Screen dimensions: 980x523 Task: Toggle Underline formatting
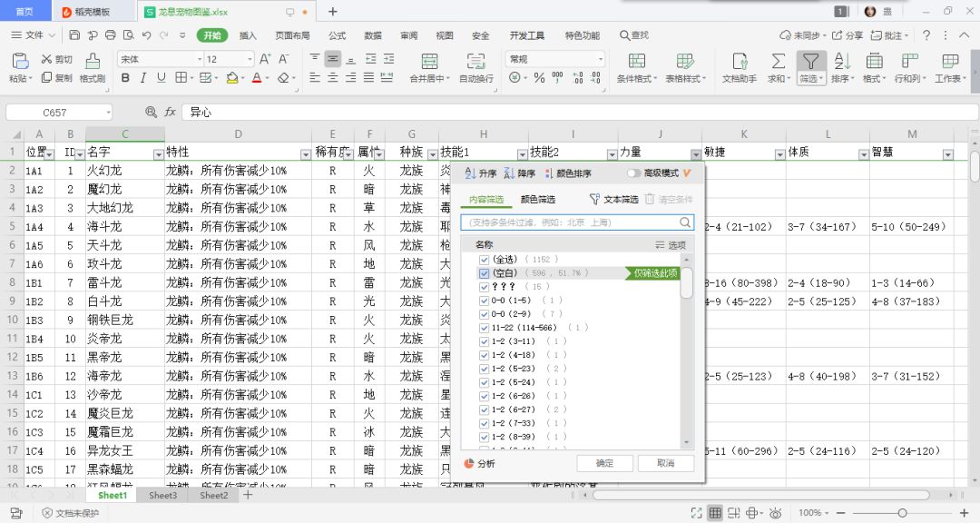click(x=162, y=78)
